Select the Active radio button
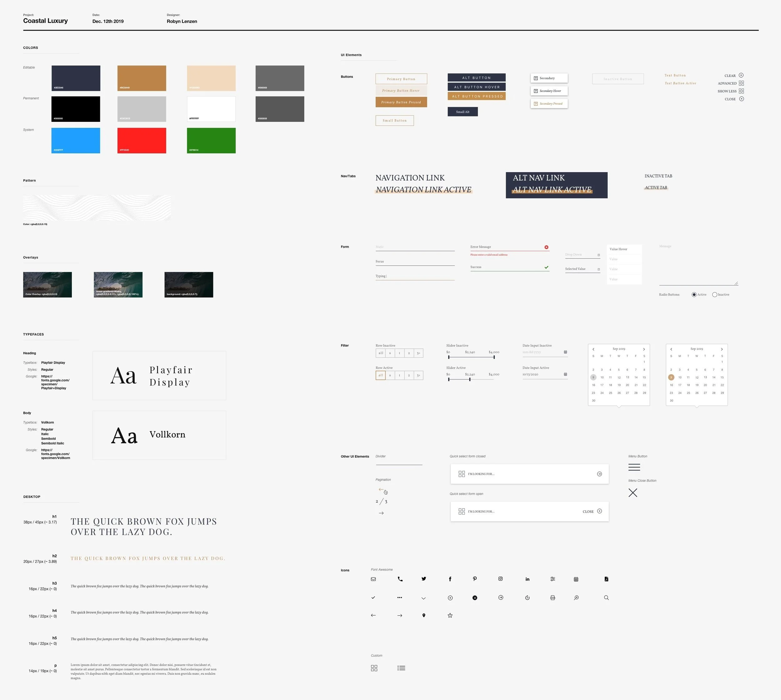Screen dimensions: 781x700 tap(694, 295)
